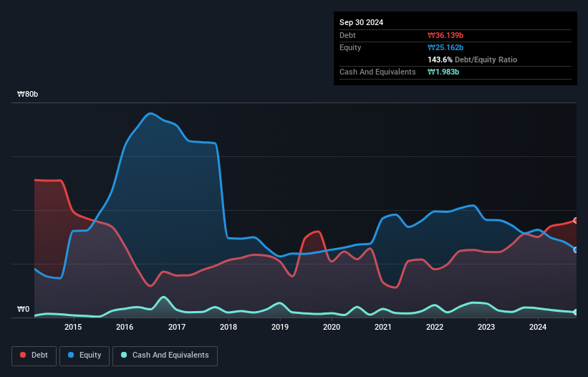The width and height of the screenshot is (588, 377).
Task: Click the 2020 x-axis label
Action: (x=332, y=327)
